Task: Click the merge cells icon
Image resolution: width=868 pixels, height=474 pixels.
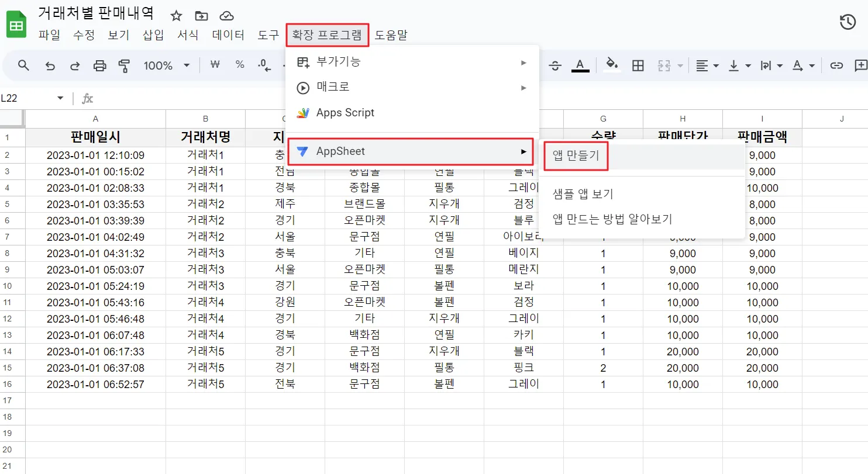Action: click(664, 65)
